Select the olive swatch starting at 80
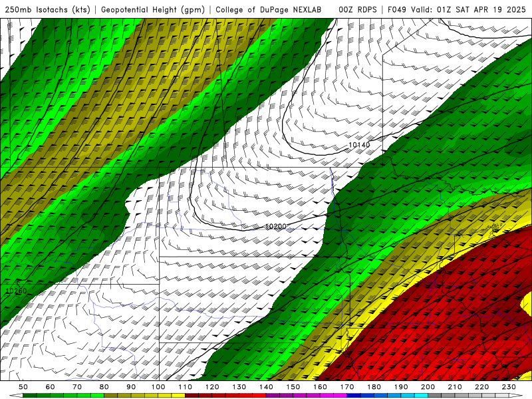532x399 pixels. tap(111, 396)
